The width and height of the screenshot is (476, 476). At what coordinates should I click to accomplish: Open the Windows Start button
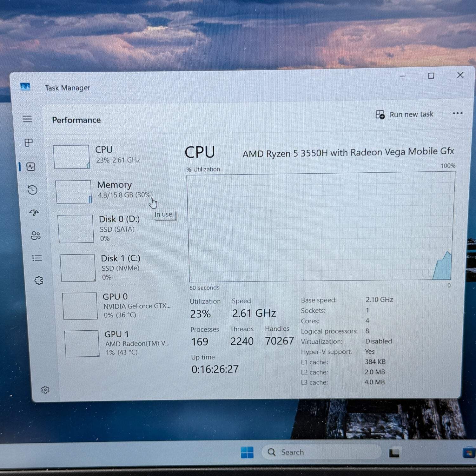click(247, 452)
